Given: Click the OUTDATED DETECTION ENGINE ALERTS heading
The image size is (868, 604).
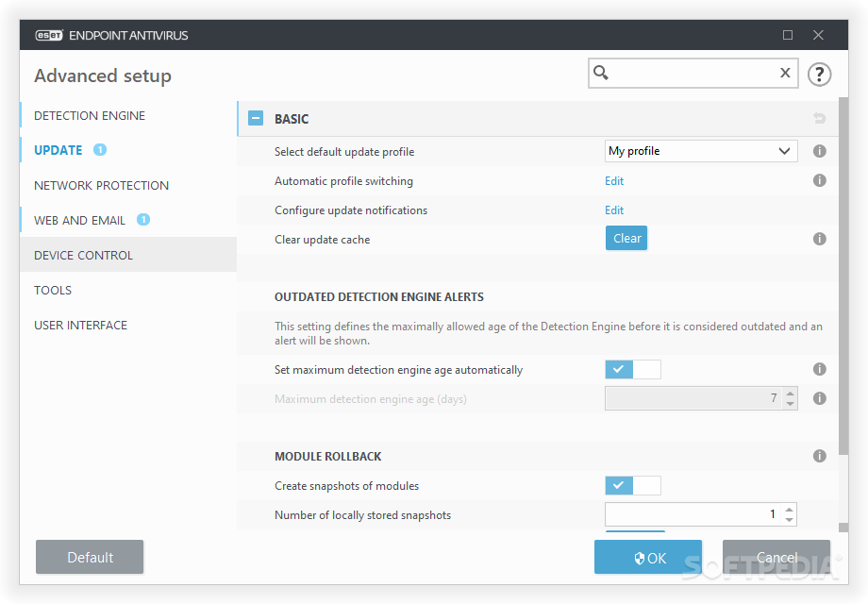Looking at the screenshot, I should 379,296.
